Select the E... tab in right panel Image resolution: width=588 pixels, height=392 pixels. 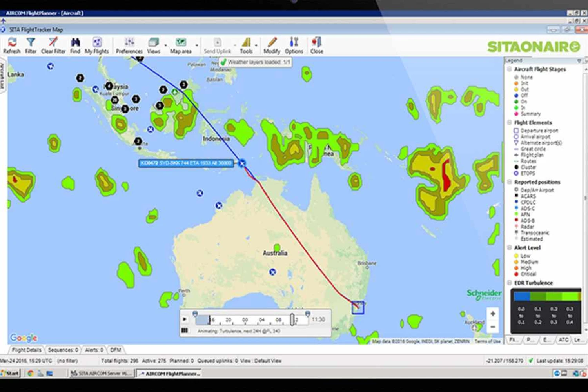(546, 340)
